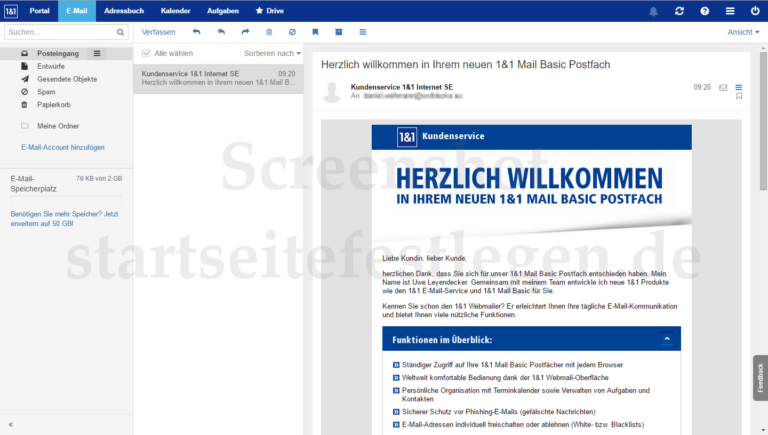Reply to all using the double arrow icon
The image size is (768, 435).
coord(221,32)
